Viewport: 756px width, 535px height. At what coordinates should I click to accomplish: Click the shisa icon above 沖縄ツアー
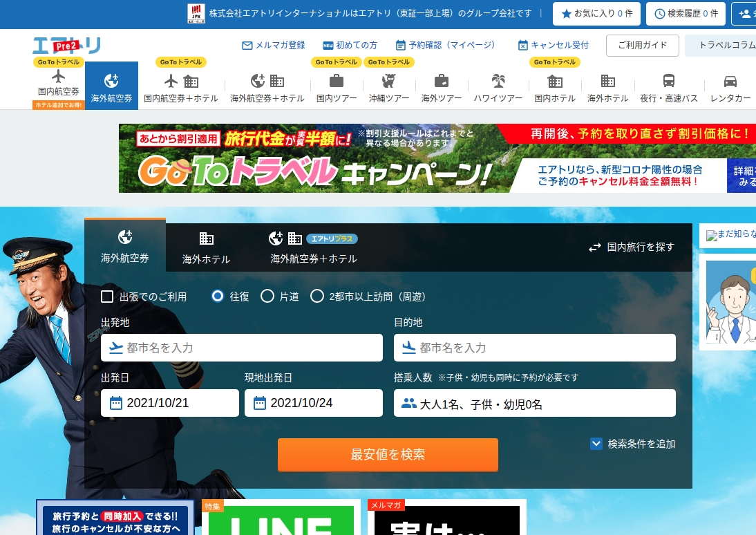click(x=388, y=81)
